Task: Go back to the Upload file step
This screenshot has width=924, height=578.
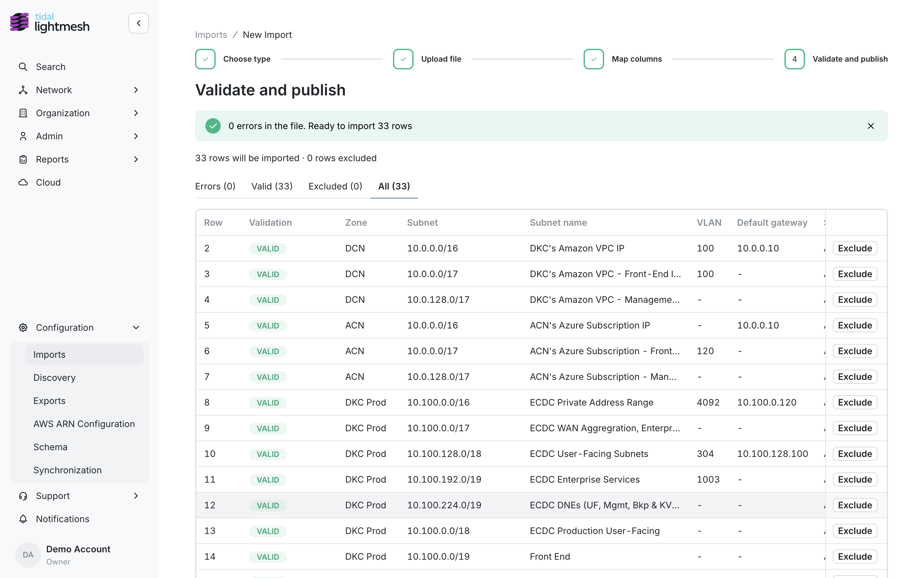Action: [427, 59]
